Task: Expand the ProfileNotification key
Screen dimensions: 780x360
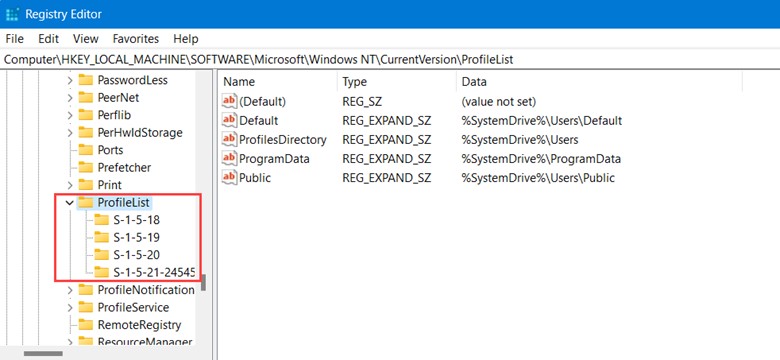Action: (70, 290)
